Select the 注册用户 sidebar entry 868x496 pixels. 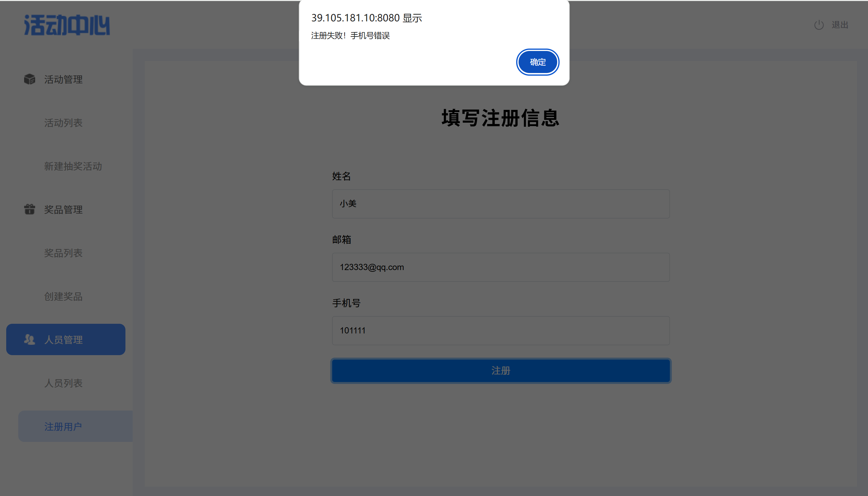(x=63, y=427)
